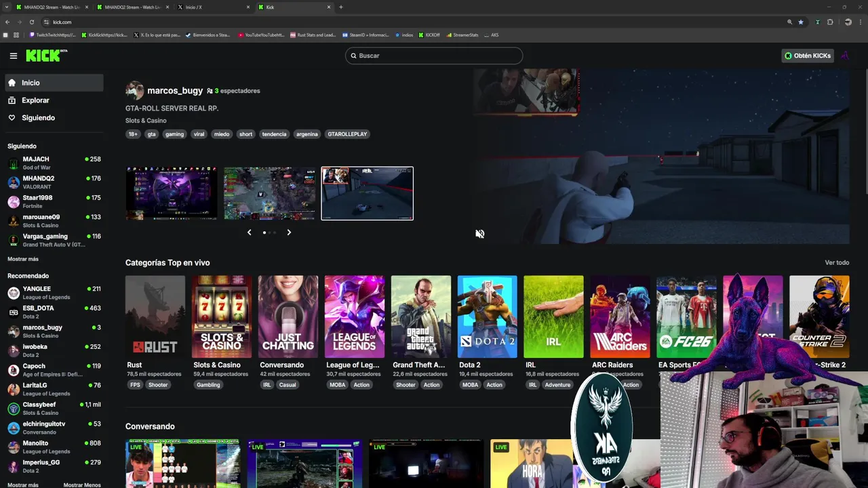Select the argenina tag
The image size is (868, 488).
pyautogui.click(x=307, y=134)
